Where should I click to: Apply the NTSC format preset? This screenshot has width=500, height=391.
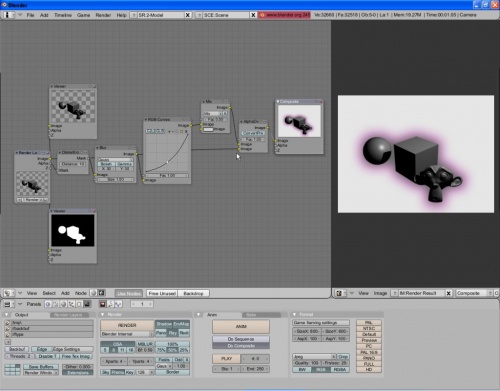(x=369, y=328)
